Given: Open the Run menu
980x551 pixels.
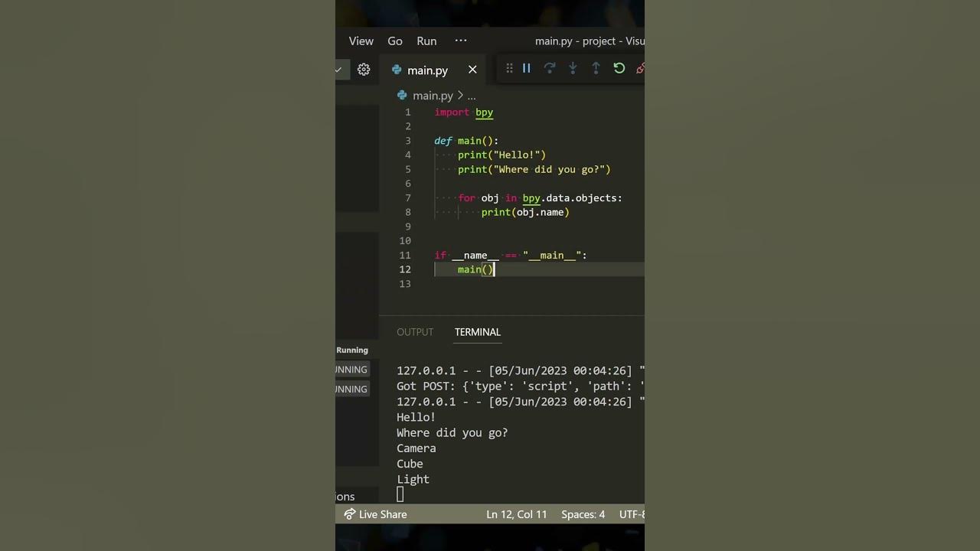Looking at the screenshot, I should [426, 41].
